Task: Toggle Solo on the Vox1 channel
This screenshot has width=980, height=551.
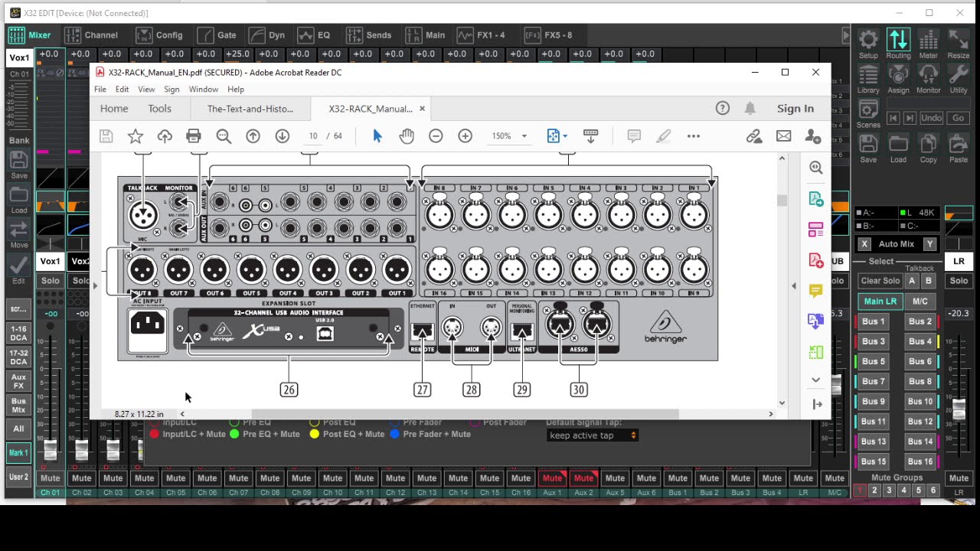Action: 50,281
